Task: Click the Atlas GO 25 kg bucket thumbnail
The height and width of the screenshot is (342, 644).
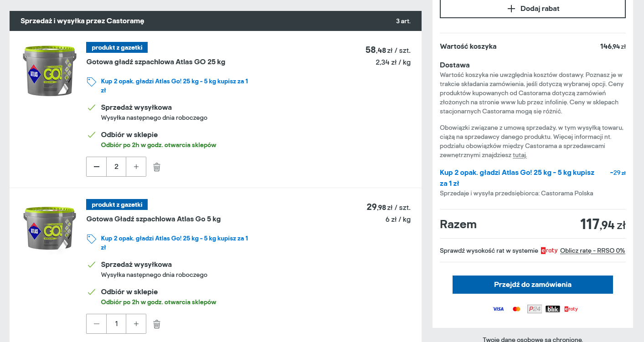Action: click(x=50, y=71)
